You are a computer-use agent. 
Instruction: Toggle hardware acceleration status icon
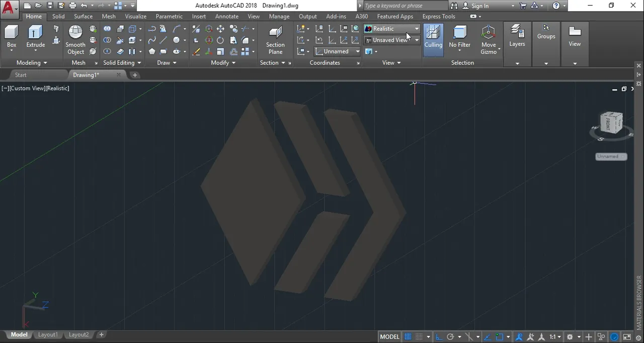[615, 337]
